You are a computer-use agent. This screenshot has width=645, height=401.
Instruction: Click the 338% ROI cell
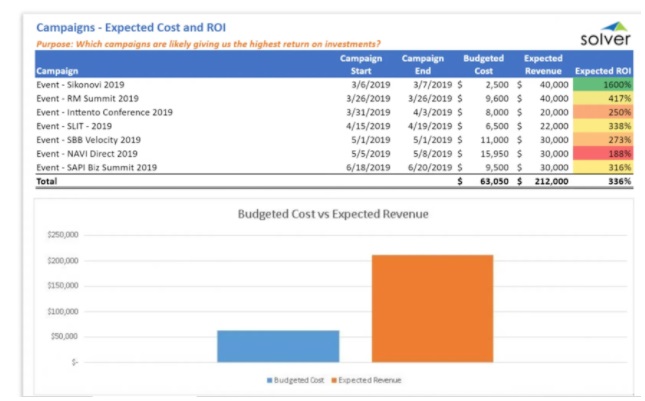(x=603, y=126)
